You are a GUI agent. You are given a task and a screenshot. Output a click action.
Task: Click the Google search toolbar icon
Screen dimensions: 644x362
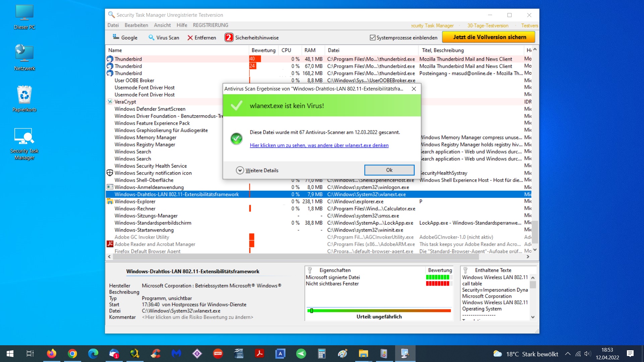click(116, 37)
